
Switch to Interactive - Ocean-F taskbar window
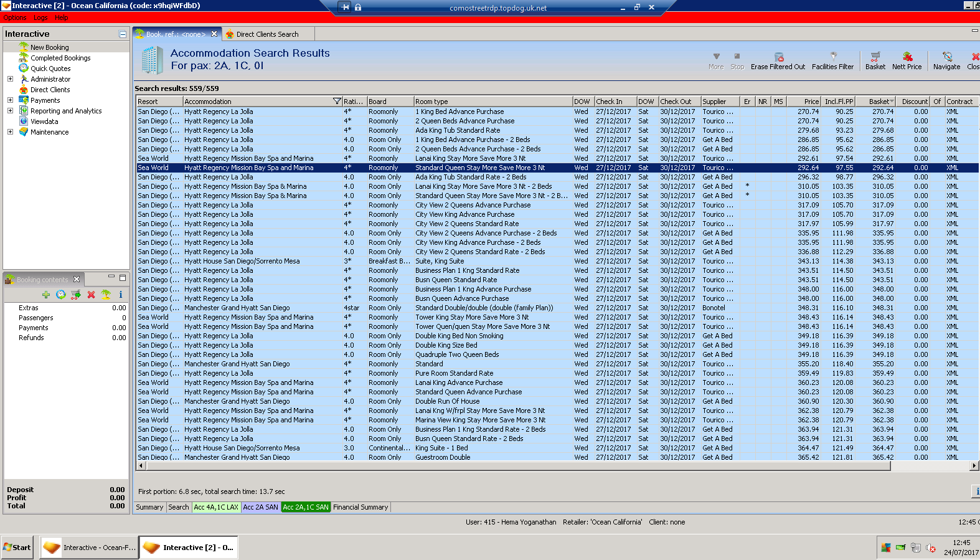pos(88,548)
